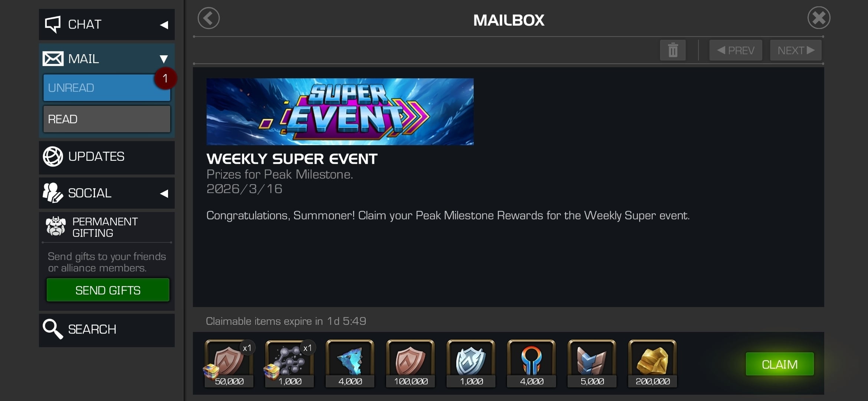The width and height of the screenshot is (868, 401).
Task: Expand the Chat section arrow
Action: 164,25
